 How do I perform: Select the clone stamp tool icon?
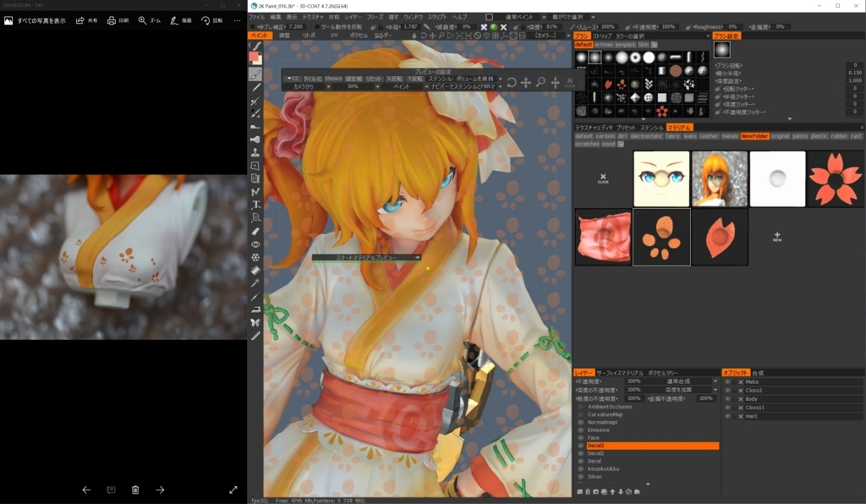255,152
